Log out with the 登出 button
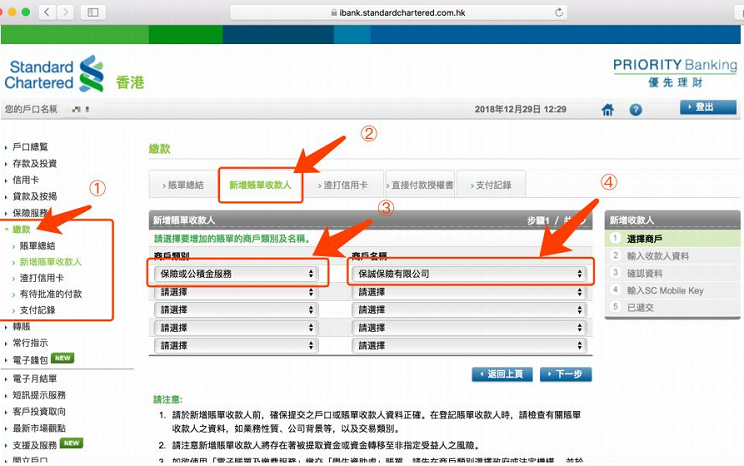Image resolution: width=744 pixels, height=466 pixels. (x=708, y=107)
